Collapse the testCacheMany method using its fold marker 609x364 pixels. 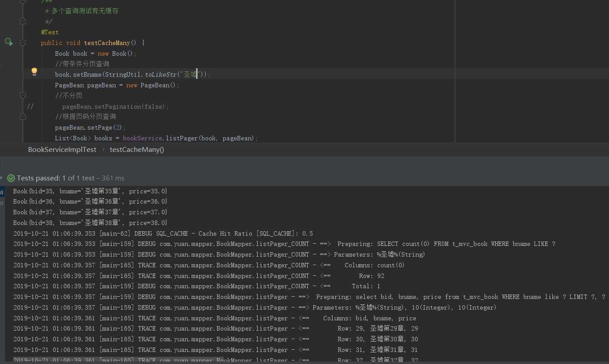coord(23,43)
